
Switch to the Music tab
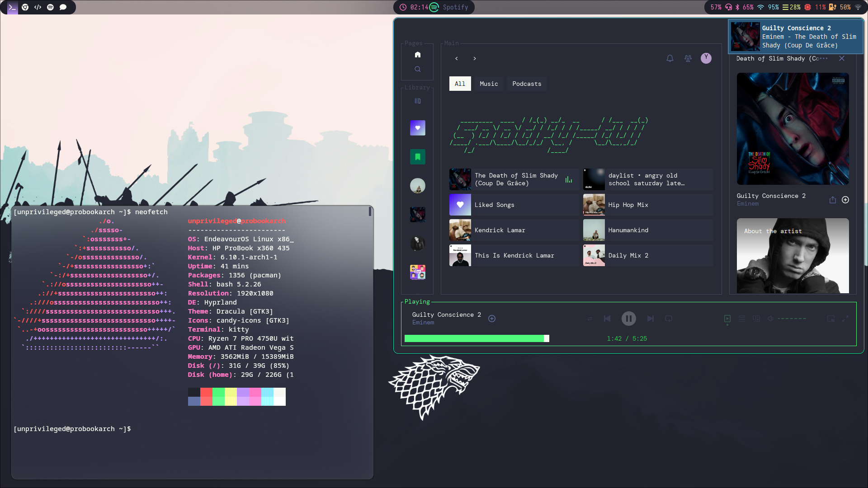(x=488, y=83)
